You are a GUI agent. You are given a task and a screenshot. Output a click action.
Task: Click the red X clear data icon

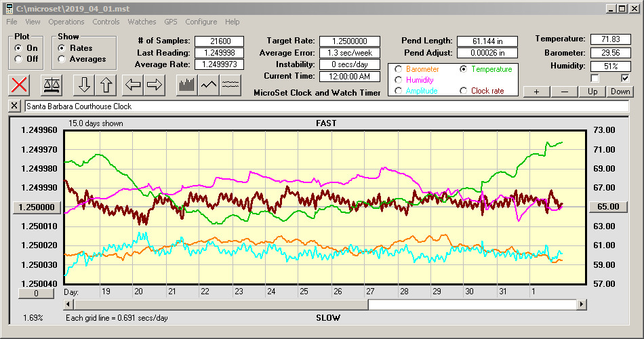coord(19,85)
